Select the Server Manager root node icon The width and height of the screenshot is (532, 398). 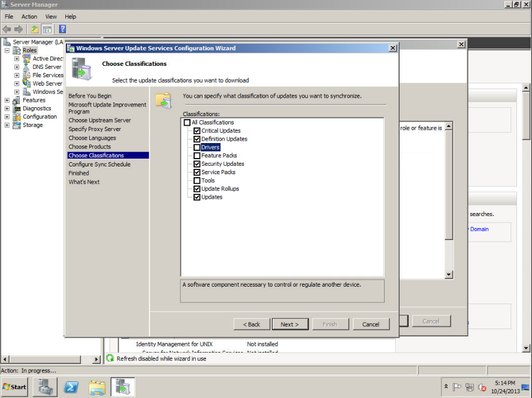pos(7,42)
